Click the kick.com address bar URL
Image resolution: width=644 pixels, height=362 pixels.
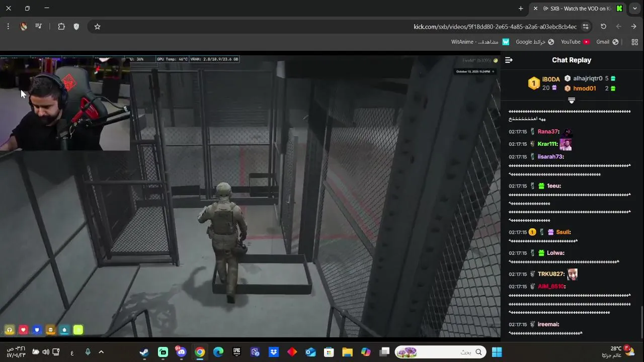pos(495,27)
